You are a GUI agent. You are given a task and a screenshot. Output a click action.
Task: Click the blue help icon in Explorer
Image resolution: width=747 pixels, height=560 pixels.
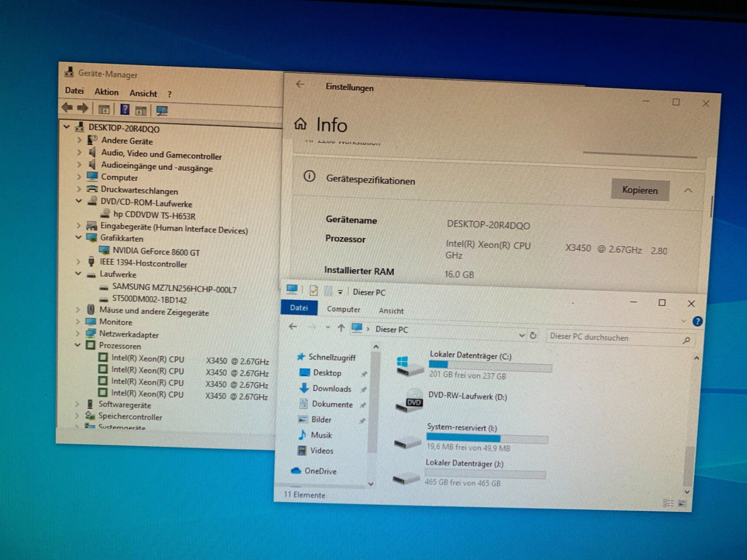[x=698, y=321]
